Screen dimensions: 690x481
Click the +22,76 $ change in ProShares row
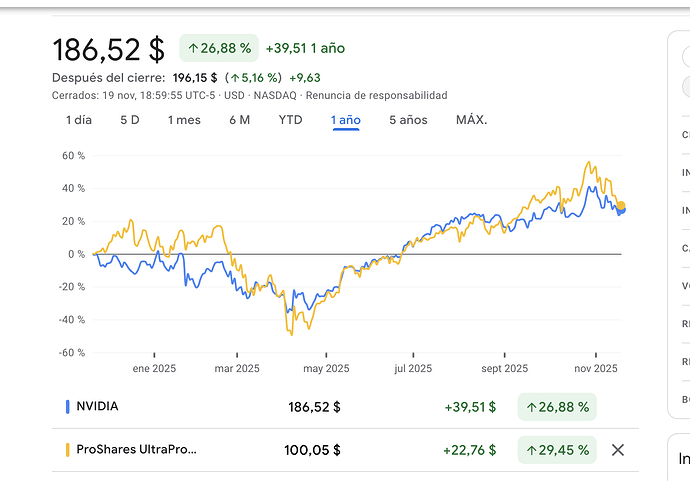click(x=470, y=450)
